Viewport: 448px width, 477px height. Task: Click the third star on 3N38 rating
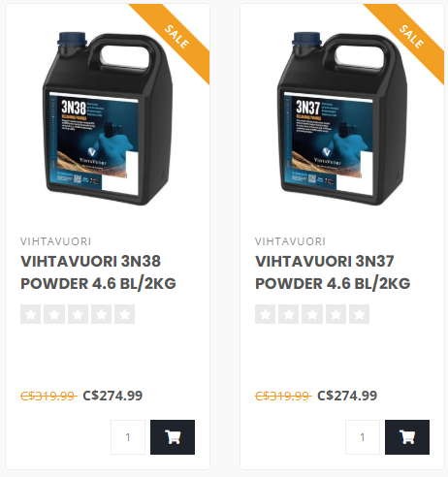coord(78,314)
